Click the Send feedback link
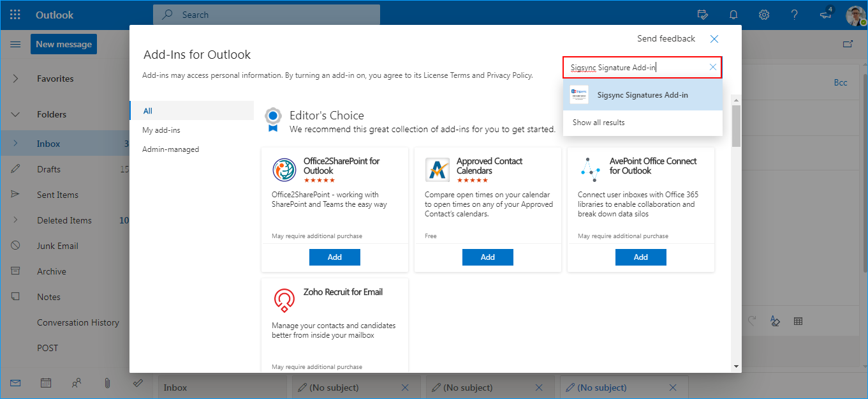The height and width of the screenshot is (399, 868). click(x=666, y=39)
